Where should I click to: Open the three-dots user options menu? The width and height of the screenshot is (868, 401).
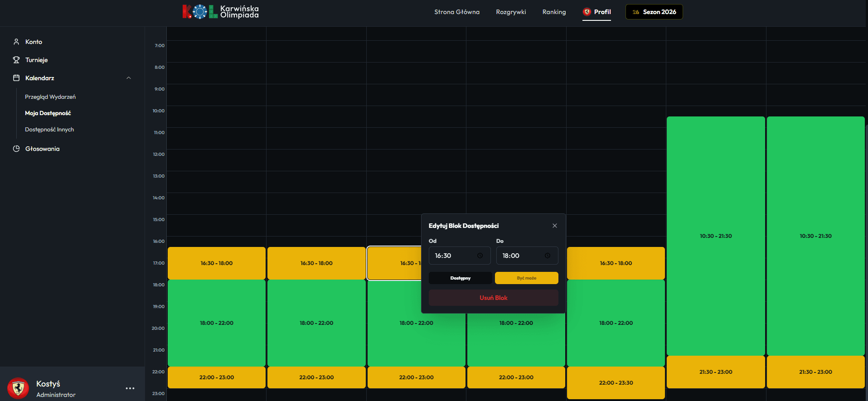[x=130, y=388]
